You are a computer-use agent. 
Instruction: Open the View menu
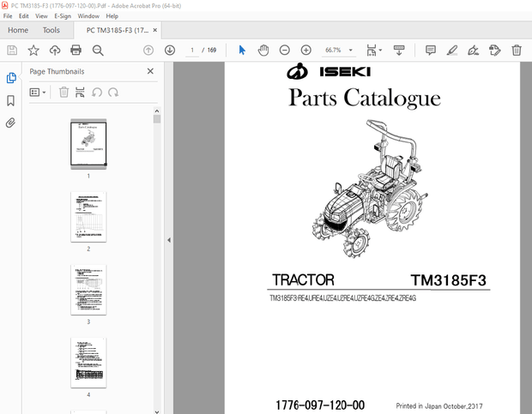point(41,16)
